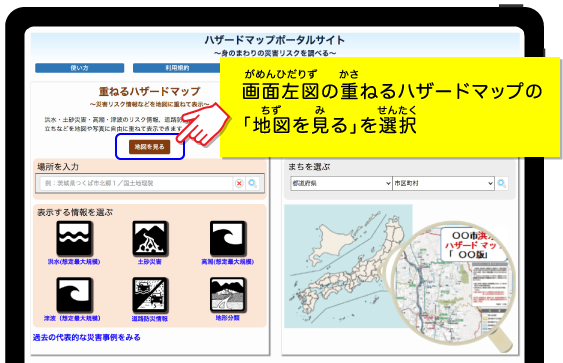
Task: Select the 津波 tsunami icon
Action: [x=74, y=294]
